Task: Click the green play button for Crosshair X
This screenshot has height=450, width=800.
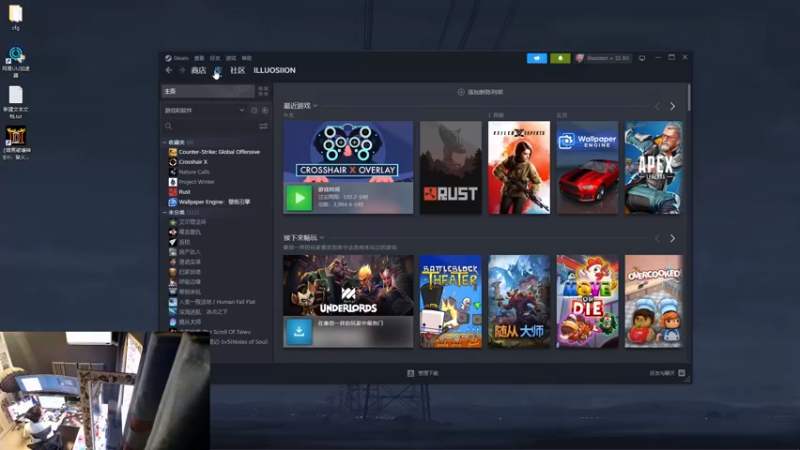Action: point(299,198)
